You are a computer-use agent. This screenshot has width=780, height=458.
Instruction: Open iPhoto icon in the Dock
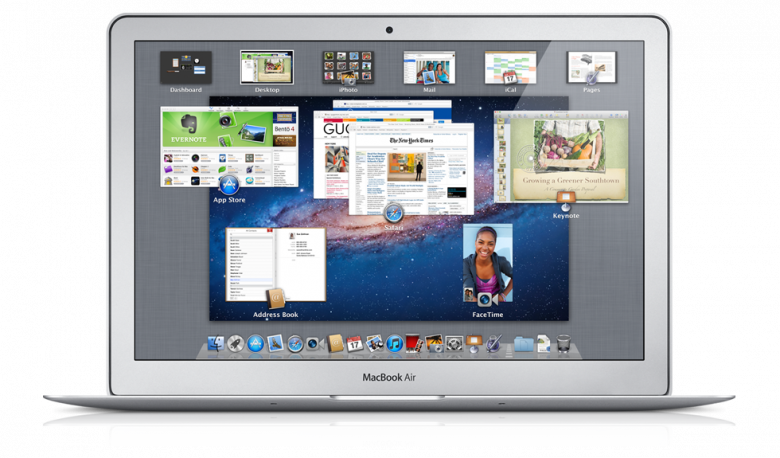pyautogui.click(x=434, y=343)
